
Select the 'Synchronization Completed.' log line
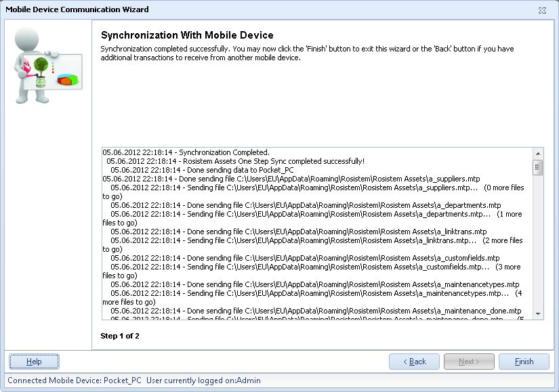click(186, 152)
